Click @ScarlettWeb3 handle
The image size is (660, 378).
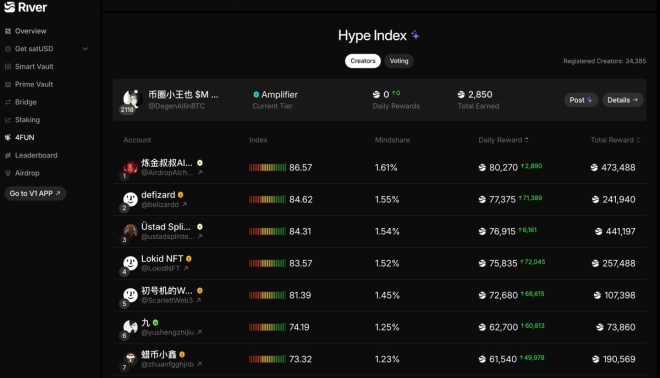(167, 300)
